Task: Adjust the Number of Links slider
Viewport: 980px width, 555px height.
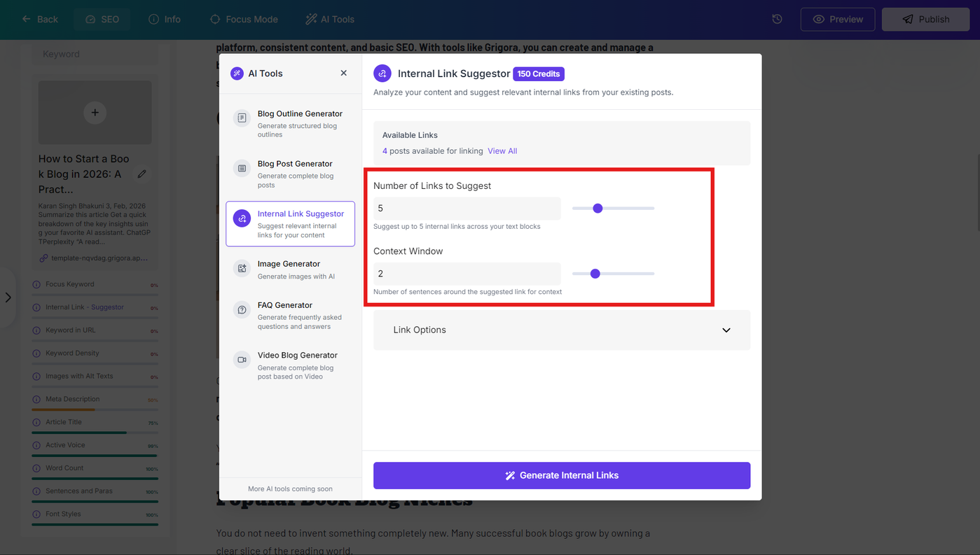Action: click(613, 209)
